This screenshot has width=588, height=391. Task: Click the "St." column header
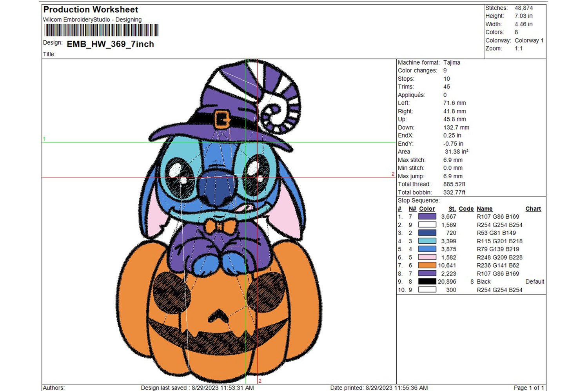click(x=452, y=209)
